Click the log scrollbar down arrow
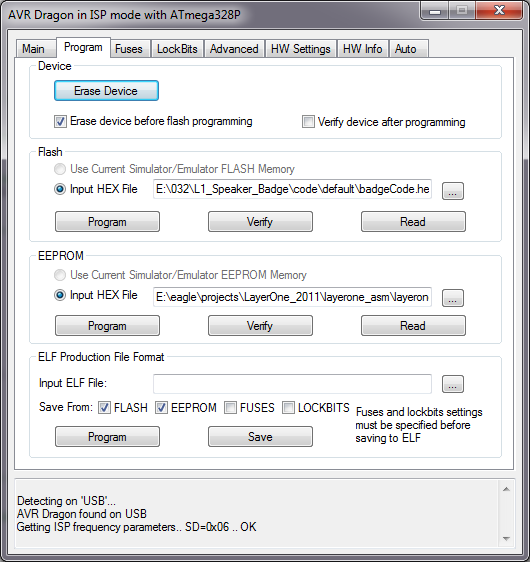The height and width of the screenshot is (562, 530). coord(506,538)
